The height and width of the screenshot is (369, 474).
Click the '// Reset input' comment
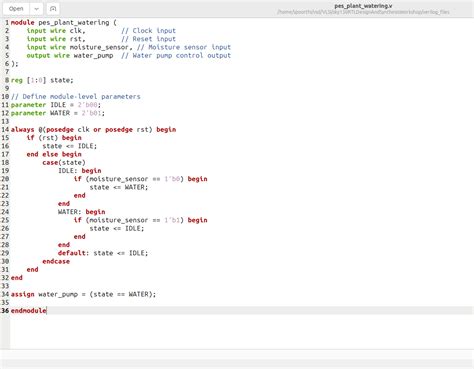(x=148, y=39)
